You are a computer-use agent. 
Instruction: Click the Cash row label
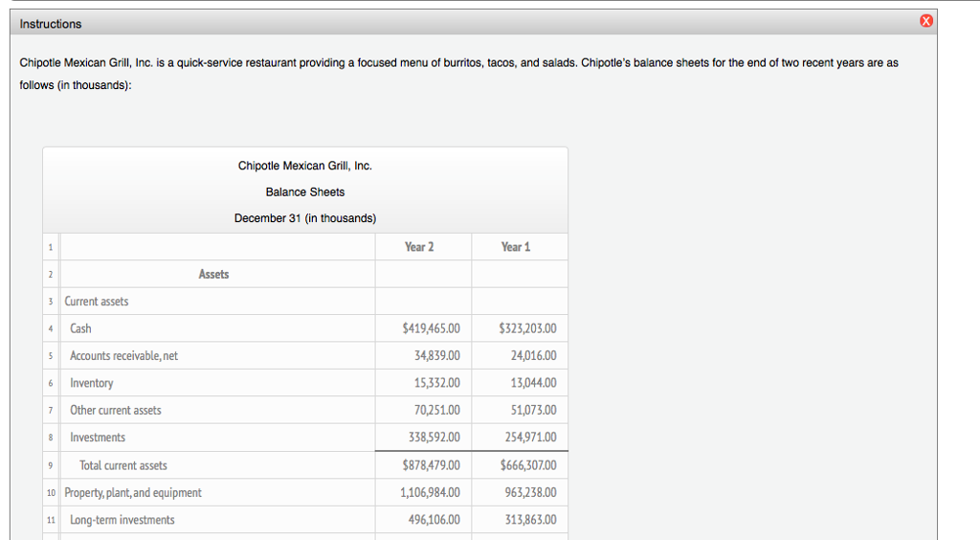pos(81,328)
